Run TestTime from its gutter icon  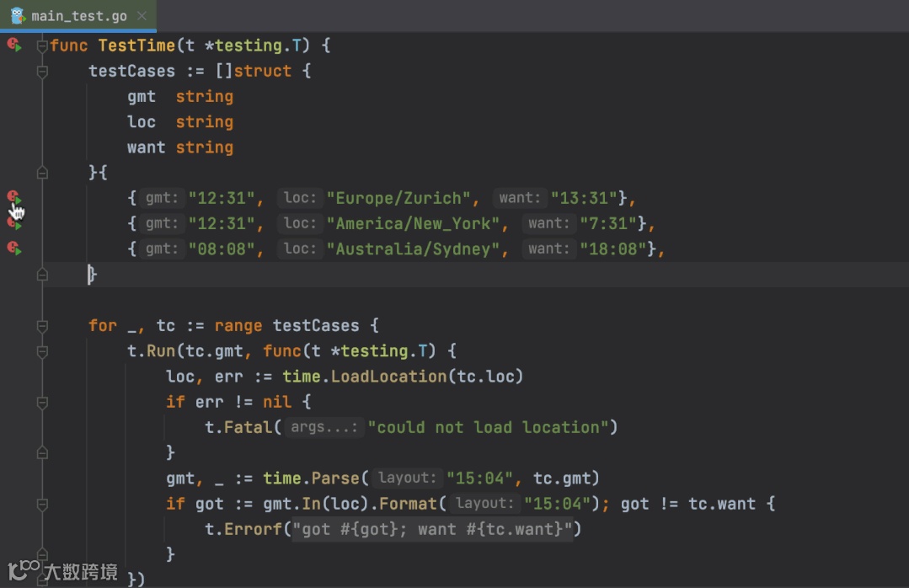pyautogui.click(x=14, y=45)
